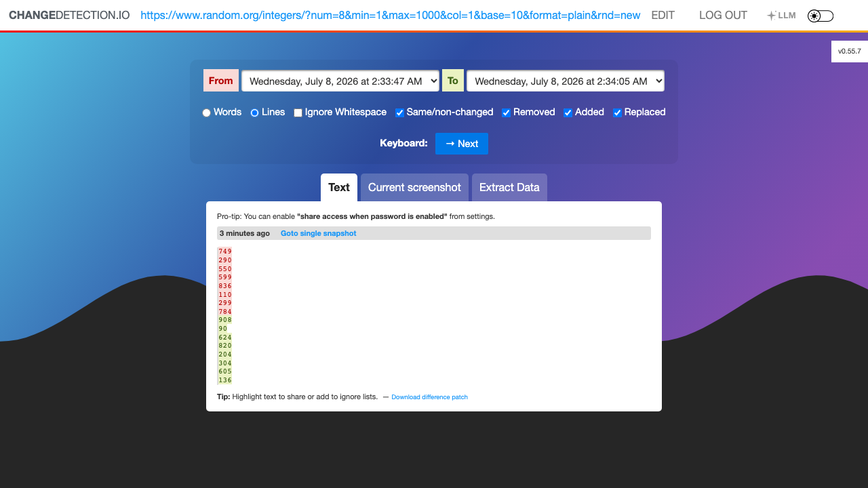Click the added line 820
Viewport: 868px width, 488px height.
225,346
